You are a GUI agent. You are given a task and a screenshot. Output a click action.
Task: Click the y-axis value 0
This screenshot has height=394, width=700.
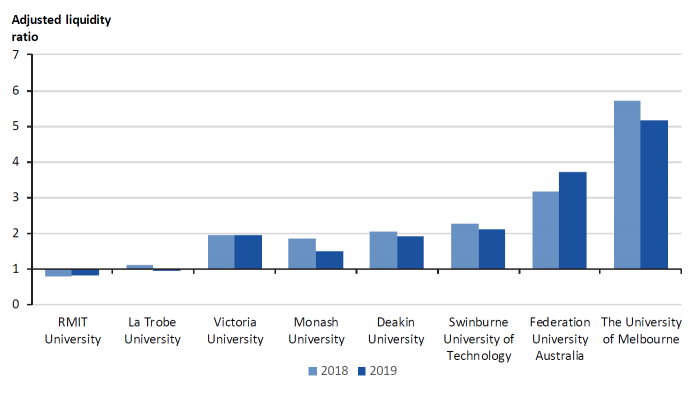pos(16,304)
